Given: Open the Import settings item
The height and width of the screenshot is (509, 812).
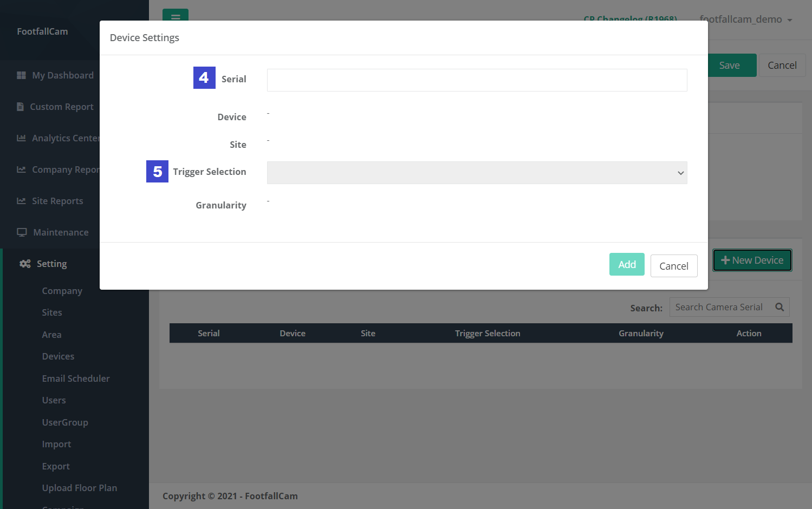Looking at the screenshot, I should tap(56, 444).
